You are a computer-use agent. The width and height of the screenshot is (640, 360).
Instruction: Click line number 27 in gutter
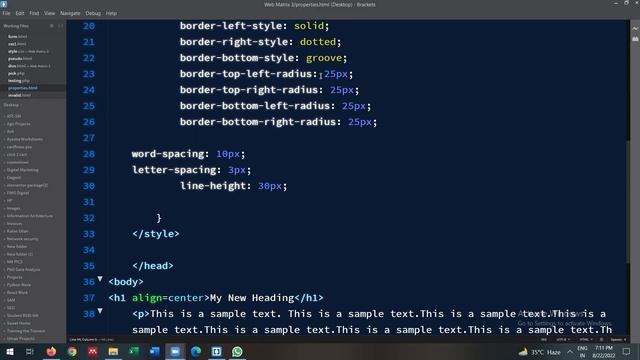point(89,138)
